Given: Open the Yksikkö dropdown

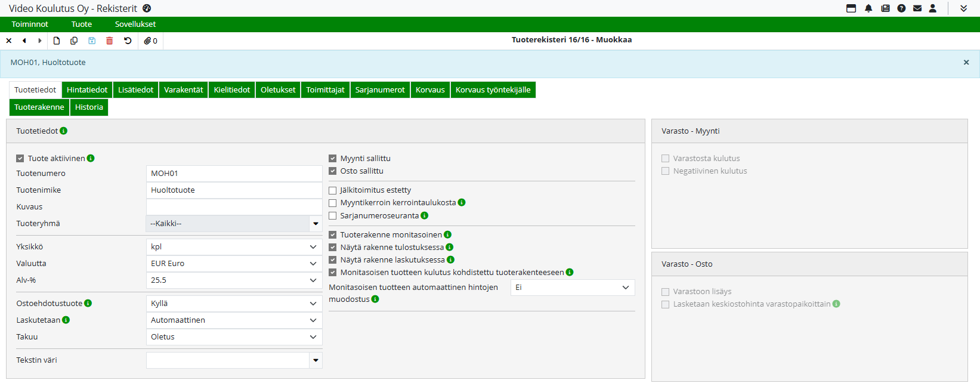Looking at the screenshot, I should pyautogui.click(x=234, y=247).
